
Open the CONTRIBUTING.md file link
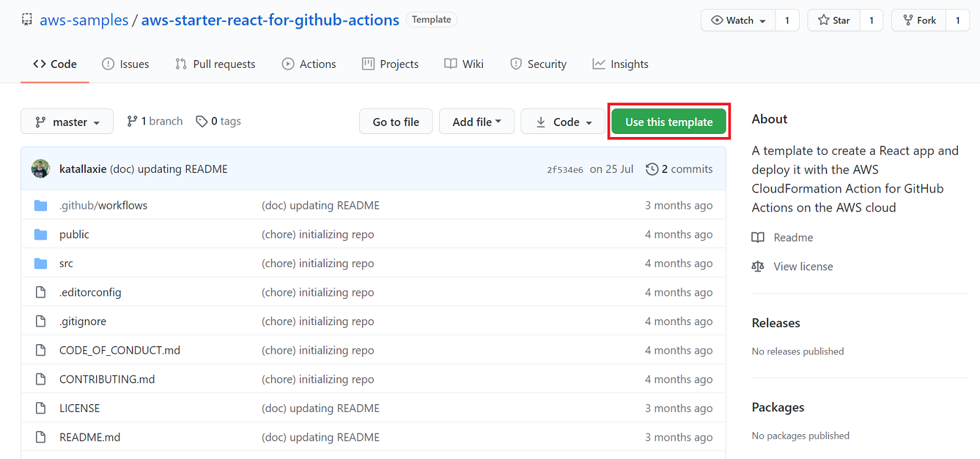point(107,379)
